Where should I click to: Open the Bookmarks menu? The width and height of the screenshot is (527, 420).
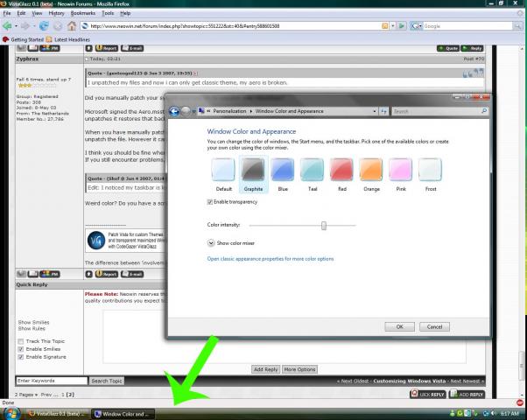pyautogui.click(x=82, y=13)
